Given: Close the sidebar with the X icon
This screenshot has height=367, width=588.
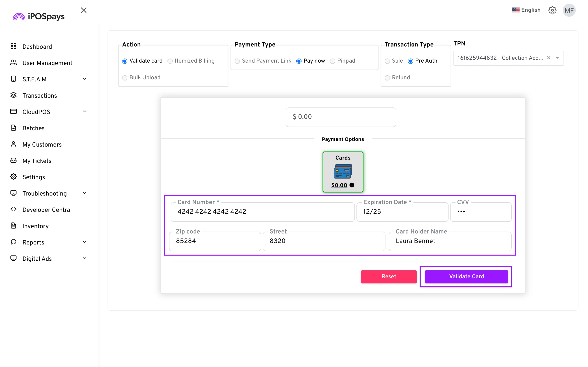Looking at the screenshot, I should point(84,10).
